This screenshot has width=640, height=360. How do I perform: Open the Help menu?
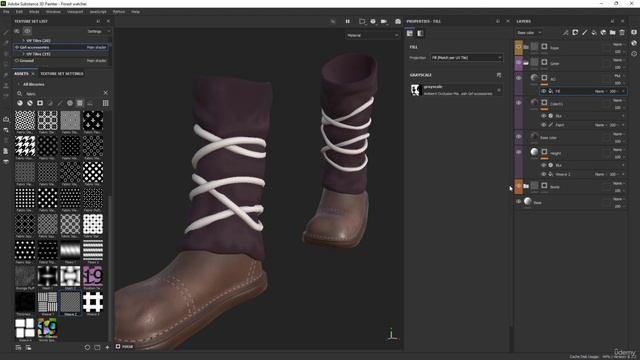[136, 12]
